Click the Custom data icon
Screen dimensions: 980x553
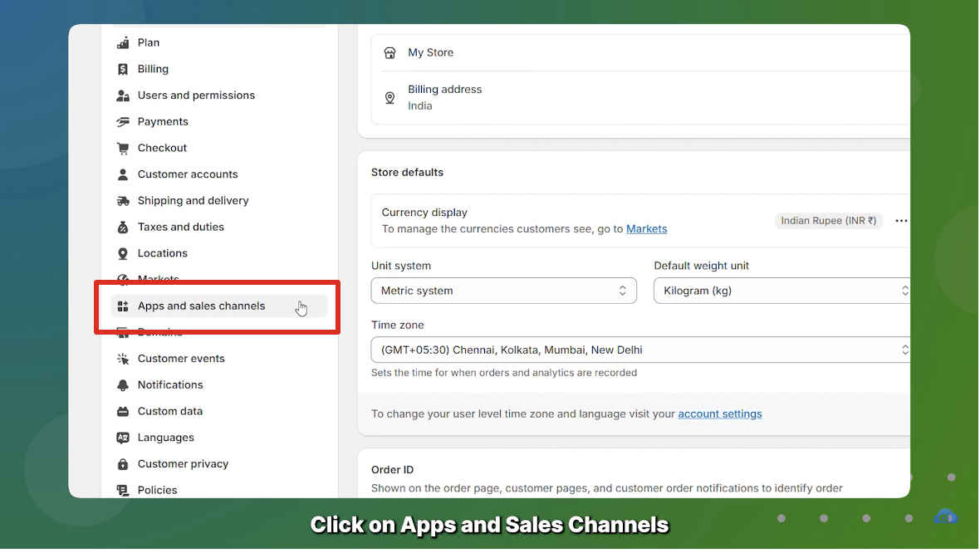point(123,411)
